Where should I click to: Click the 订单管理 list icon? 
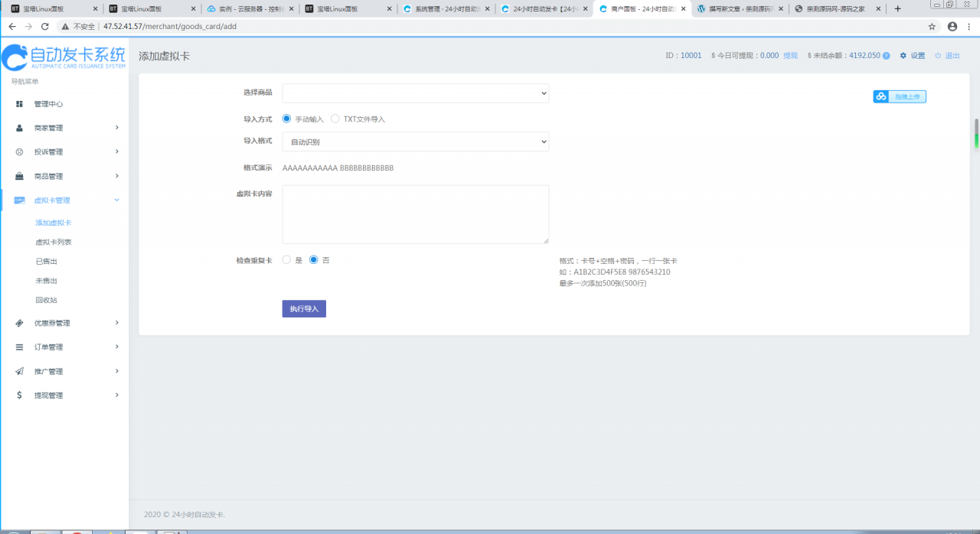pyautogui.click(x=19, y=347)
